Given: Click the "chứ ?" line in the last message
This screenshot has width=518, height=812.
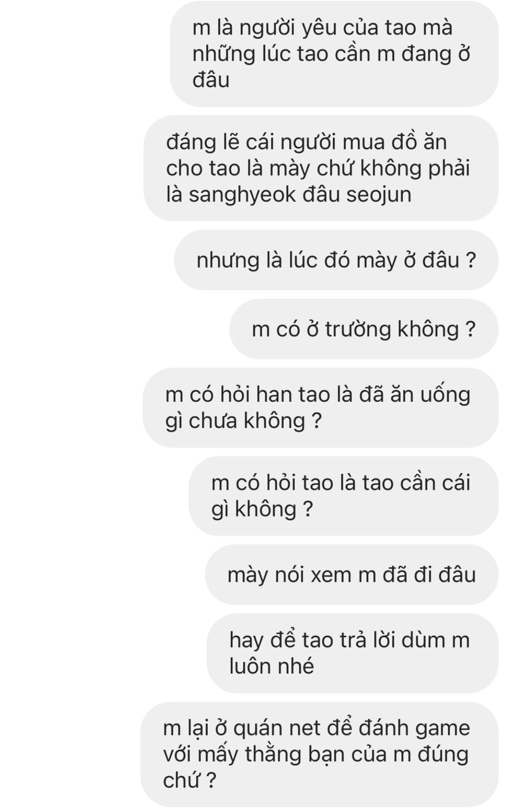Looking at the screenshot, I should click(x=189, y=781).
